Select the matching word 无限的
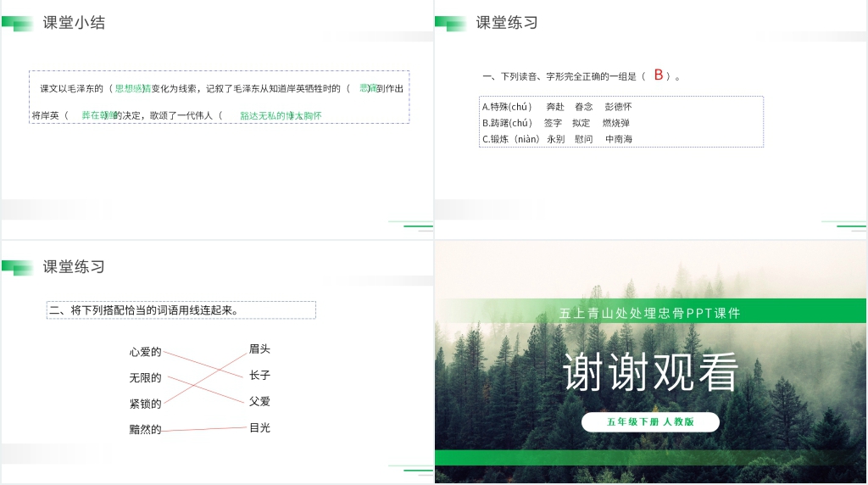Viewport: 868px width, 485px height. pos(145,377)
